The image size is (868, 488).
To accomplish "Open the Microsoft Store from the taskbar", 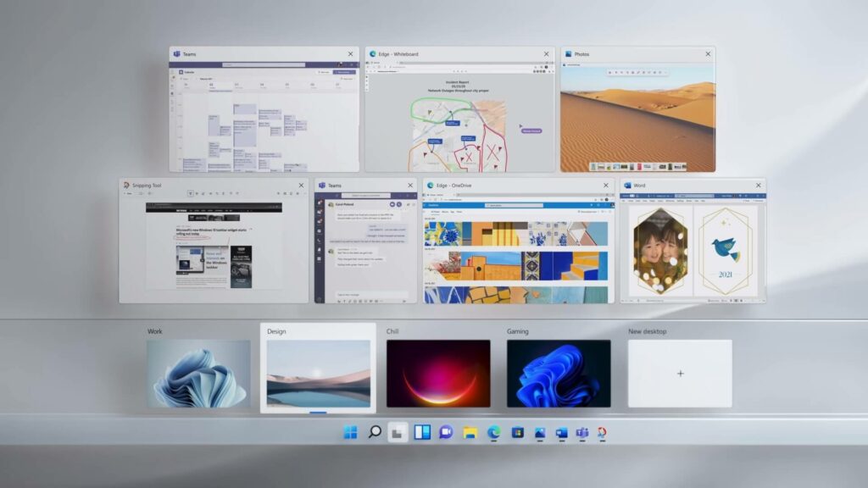I will pyautogui.click(x=518, y=433).
